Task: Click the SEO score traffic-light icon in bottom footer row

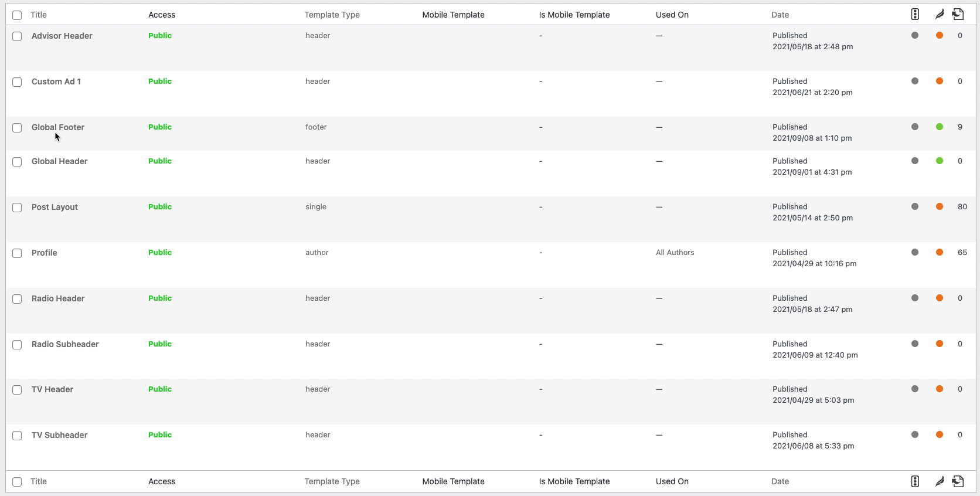Action: pos(915,481)
